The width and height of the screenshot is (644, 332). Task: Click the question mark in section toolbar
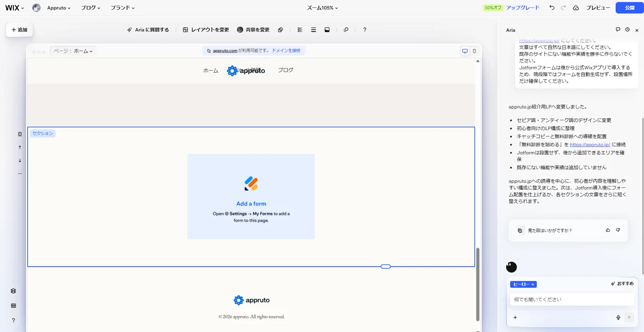365,30
